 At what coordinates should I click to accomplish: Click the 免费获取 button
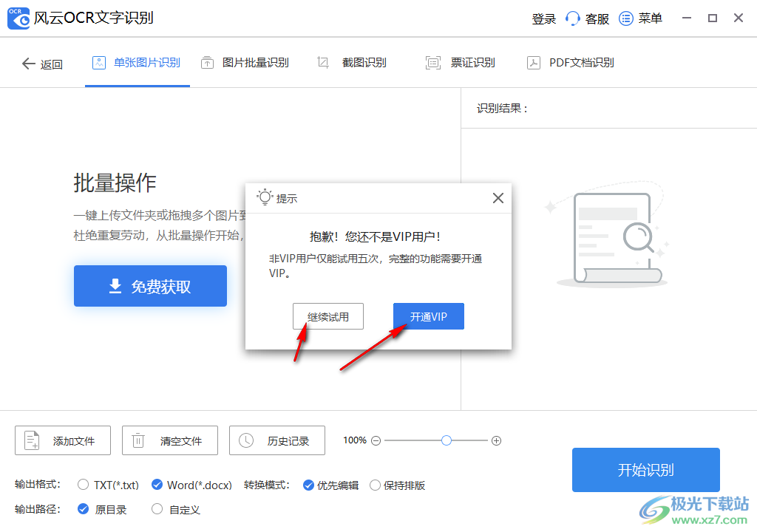click(x=150, y=286)
